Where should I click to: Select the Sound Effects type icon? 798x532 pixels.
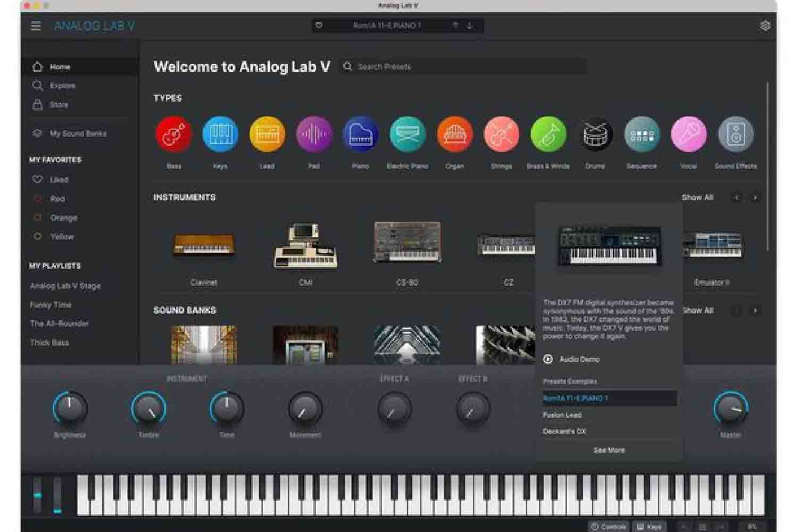tap(736, 134)
